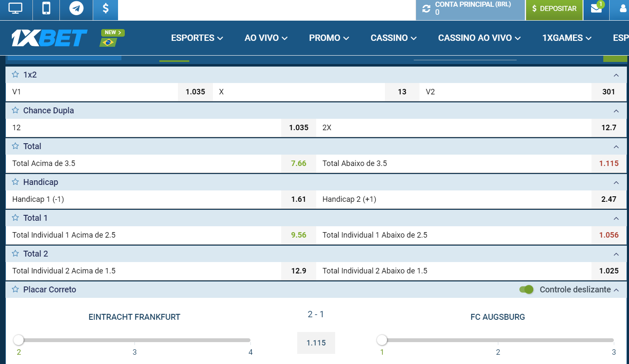Collapse the Total 1 section

(616, 218)
